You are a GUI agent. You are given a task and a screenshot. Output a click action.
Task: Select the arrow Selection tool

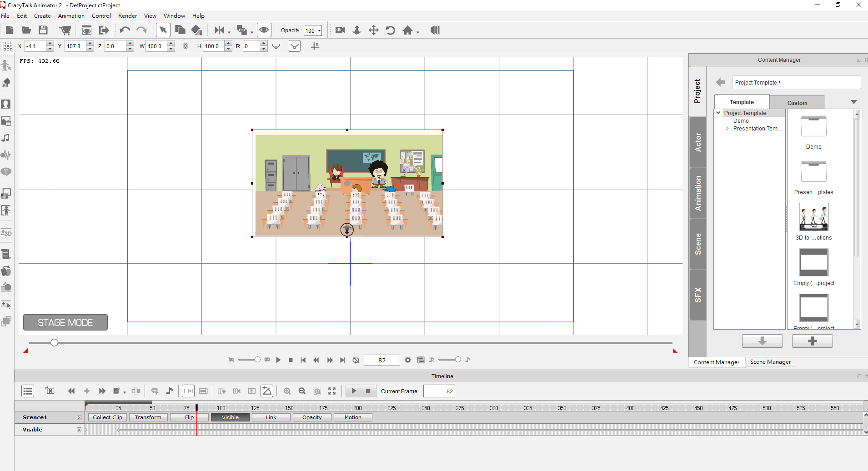point(163,30)
